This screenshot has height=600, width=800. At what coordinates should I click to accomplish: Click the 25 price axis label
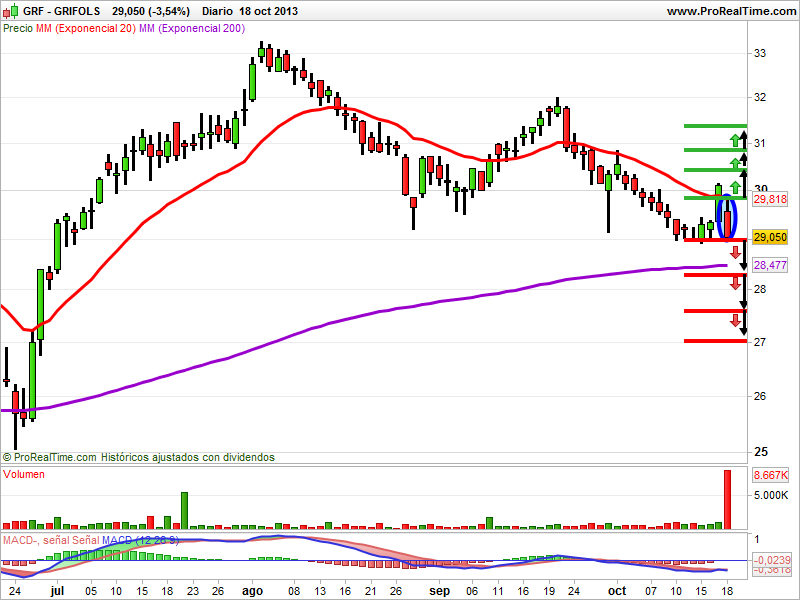[x=760, y=452]
